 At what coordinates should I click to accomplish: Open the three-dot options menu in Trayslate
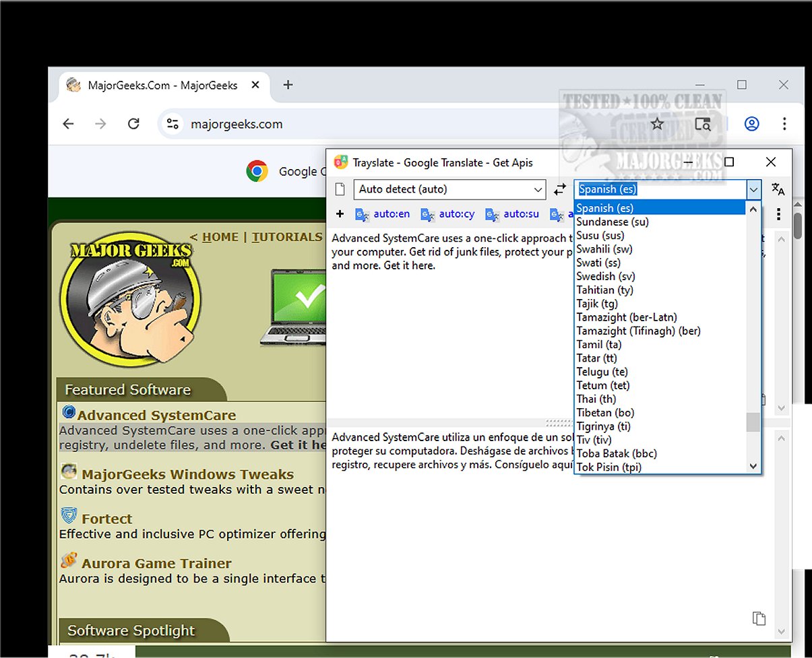click(x=778, y=214)
